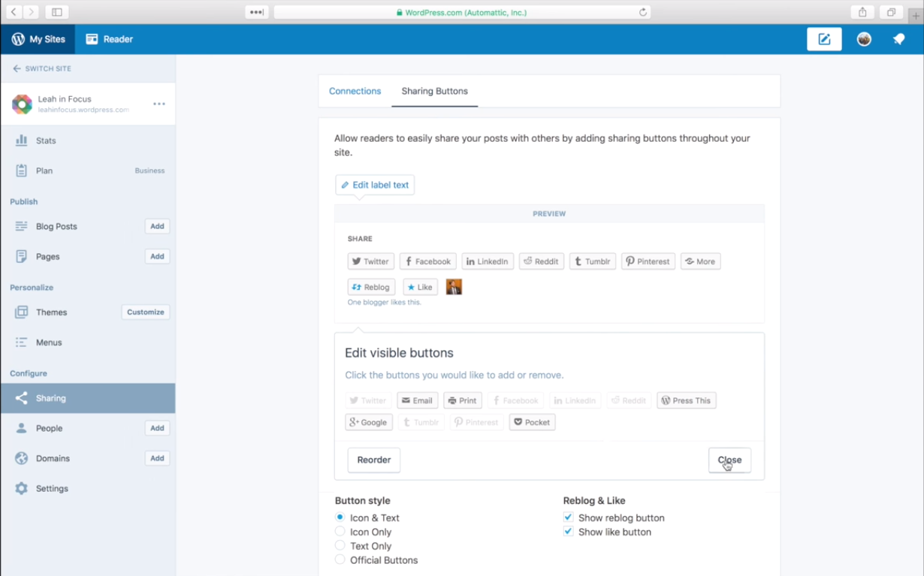Click the write new post pencil icon
924x576 pixels.
pos(823,39)
